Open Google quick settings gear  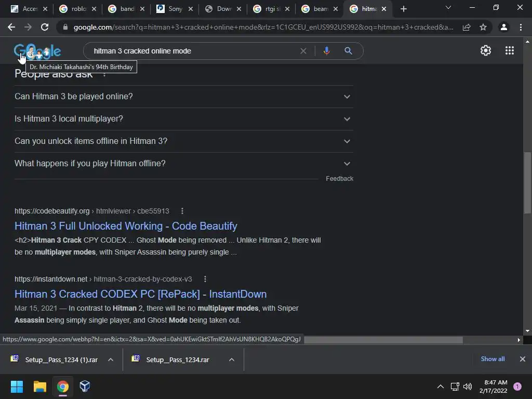coord(486,50)
